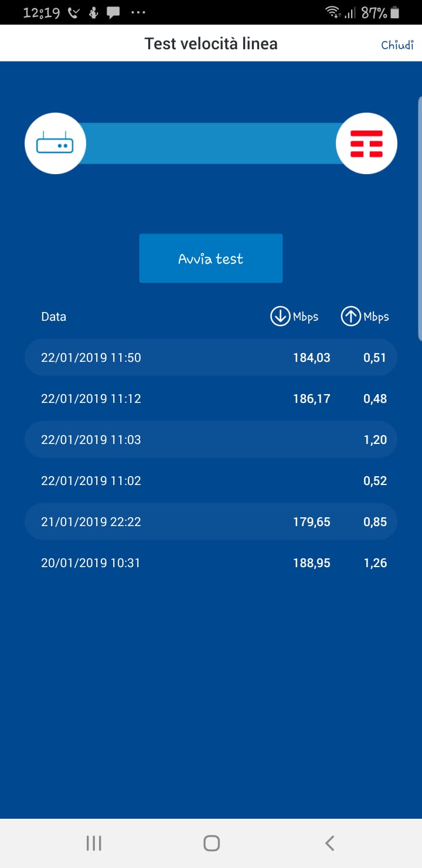422x868 pixels.
Task: Select the 22/01/2019 11:12 result row
Action: [211, 398]
